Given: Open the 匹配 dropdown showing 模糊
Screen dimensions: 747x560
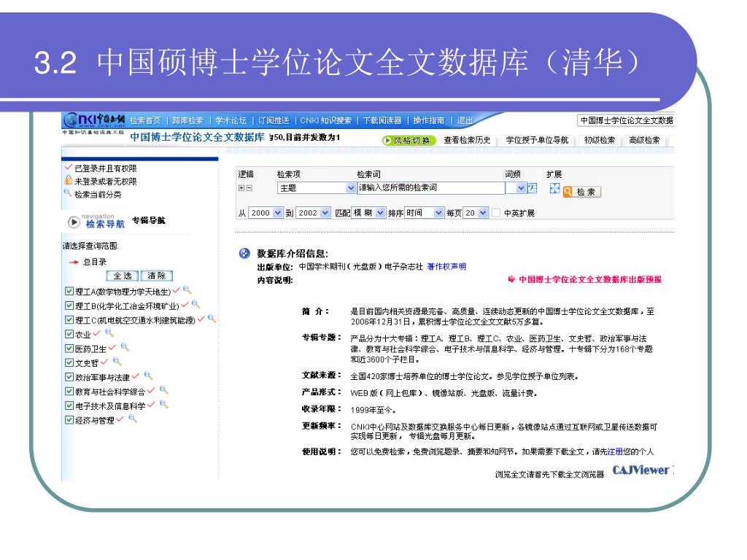Looking at the screenshot, I should (x=368, y=213).
